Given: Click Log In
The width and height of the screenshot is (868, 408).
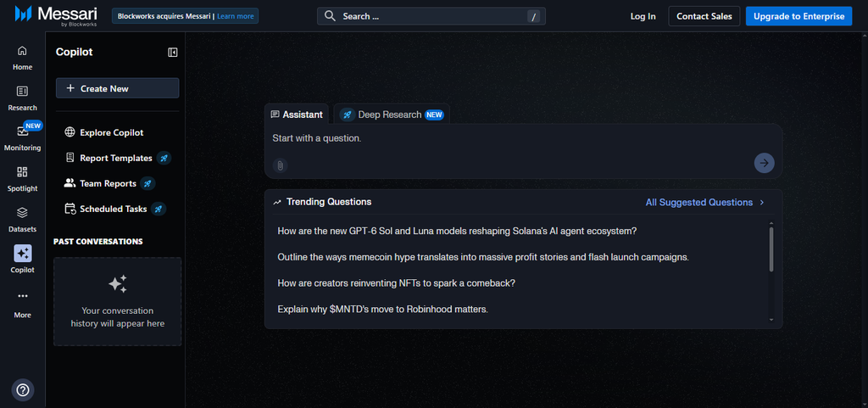Looking at the screenshot, I should pos(643,16).
